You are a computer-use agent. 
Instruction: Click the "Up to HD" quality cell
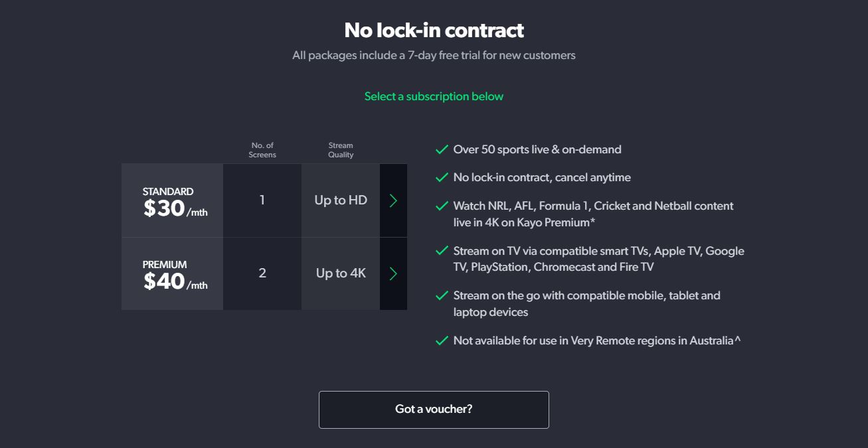(340, 200)
